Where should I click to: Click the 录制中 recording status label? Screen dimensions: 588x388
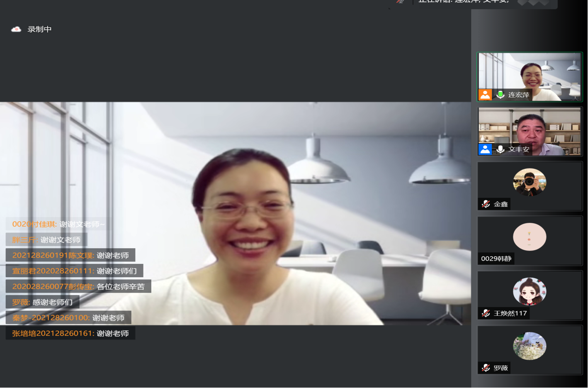click(39, 29)
